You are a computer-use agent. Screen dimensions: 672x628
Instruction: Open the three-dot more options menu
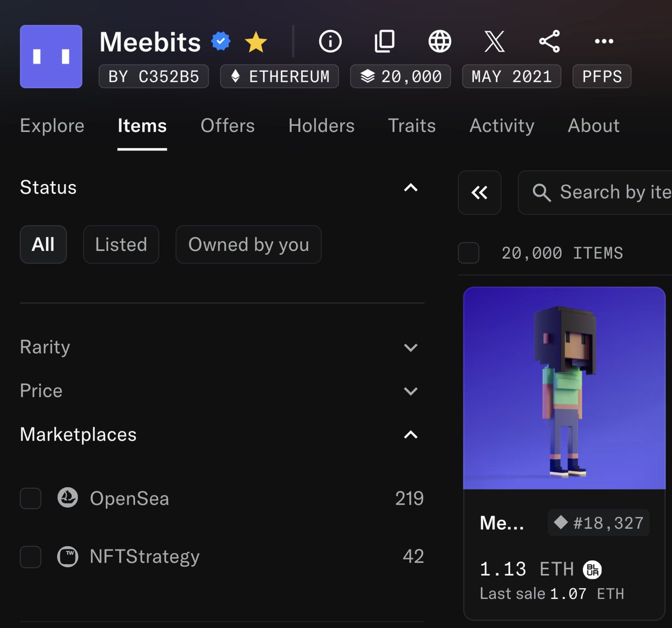click(604, 41)
